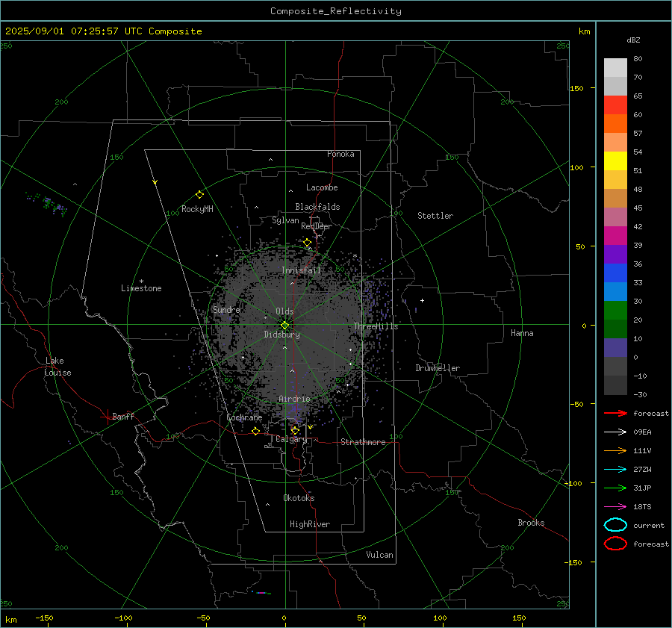Click the Ponoka label
Viewport: 672px width, 628px height.
tap(340, 154)
